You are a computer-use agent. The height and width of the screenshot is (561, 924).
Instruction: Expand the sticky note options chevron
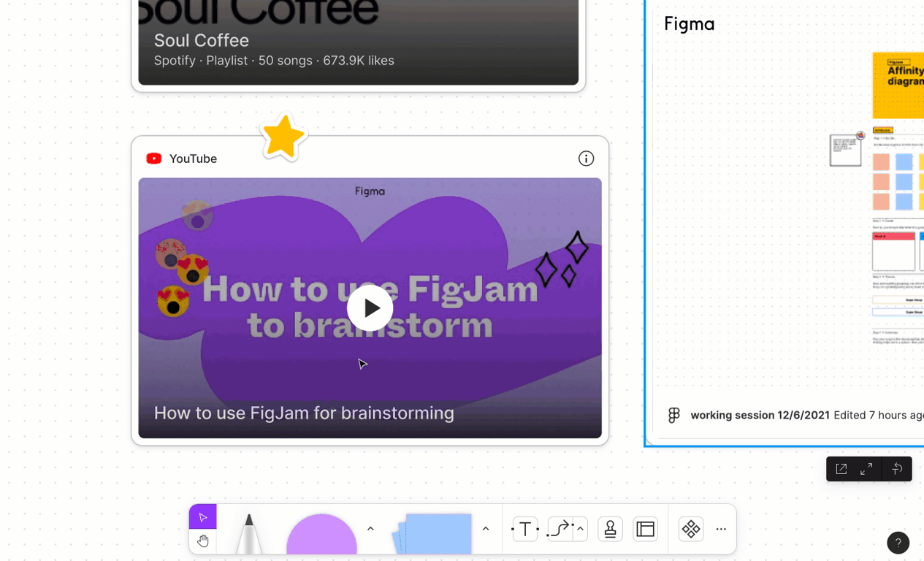point(486,529)
